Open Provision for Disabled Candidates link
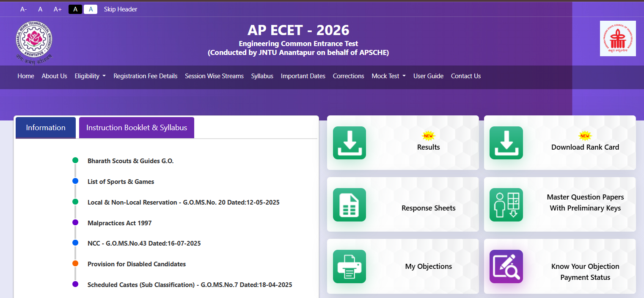This screenshot has width=644, height=298. (x=137, y=264)
